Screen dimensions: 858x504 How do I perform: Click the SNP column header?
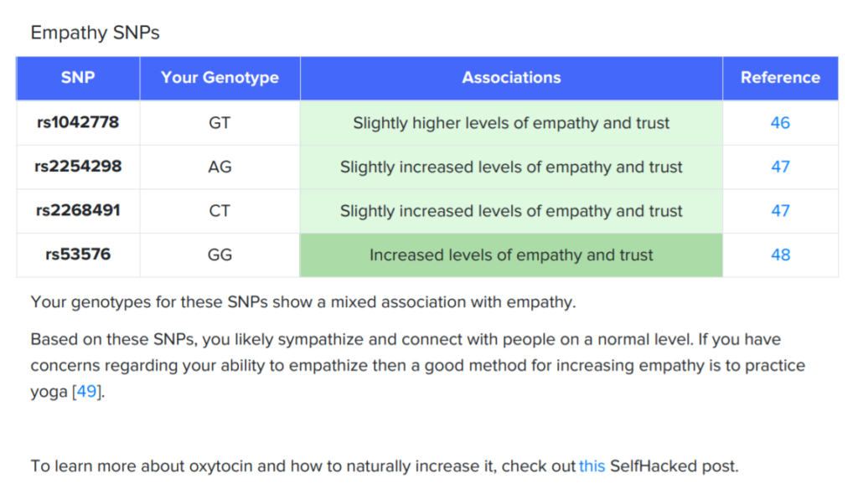pos(78,78)
